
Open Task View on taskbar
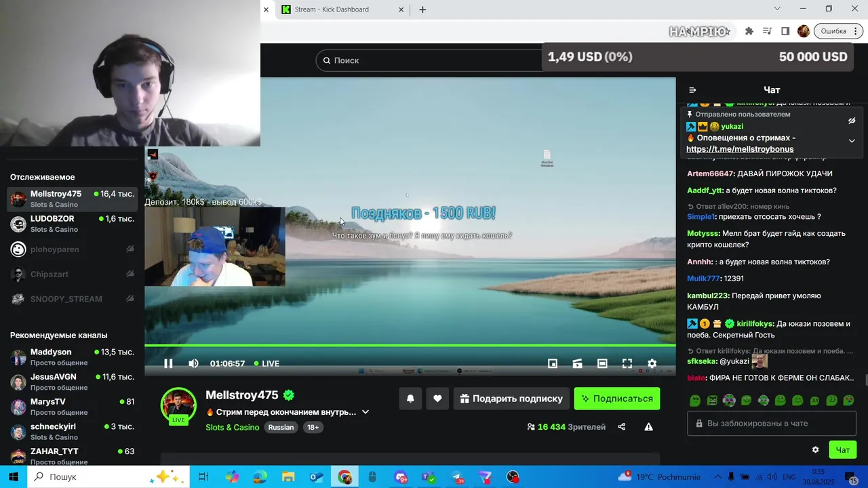[203, 477]
